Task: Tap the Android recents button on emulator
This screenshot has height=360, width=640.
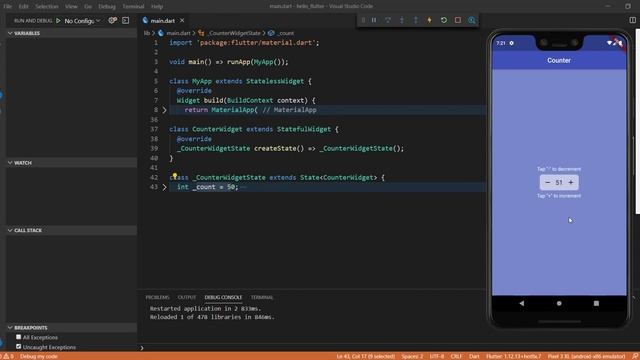Action: [x=596, y=303]
